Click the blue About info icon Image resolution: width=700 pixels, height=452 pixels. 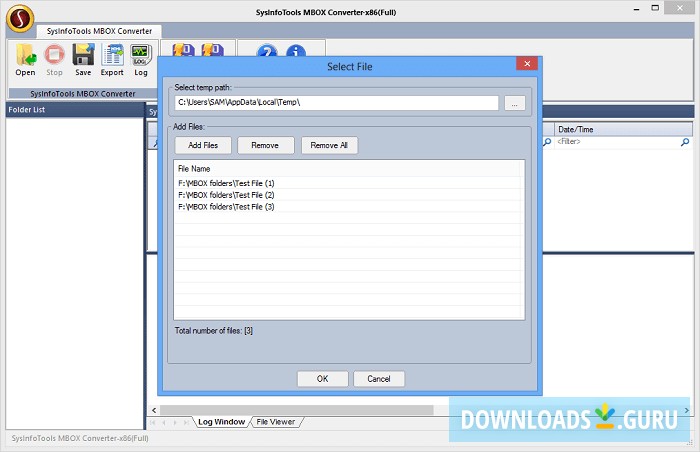[x=296, y=50]
